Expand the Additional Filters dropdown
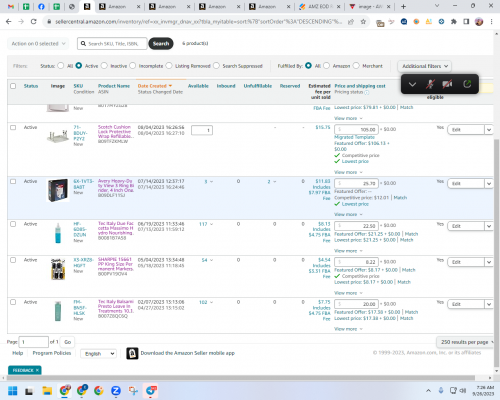Screen dimensions: 500x400 pos(424,66)
